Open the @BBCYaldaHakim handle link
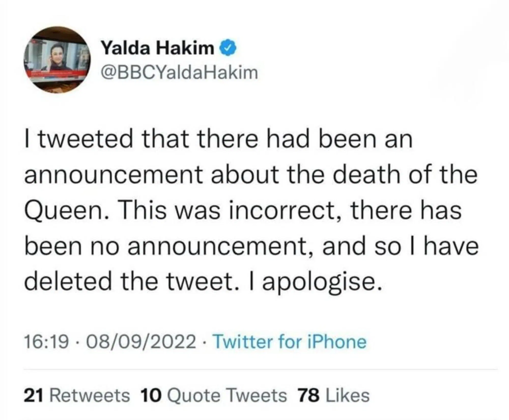509x420 pixels. click(x=179, y=73)
